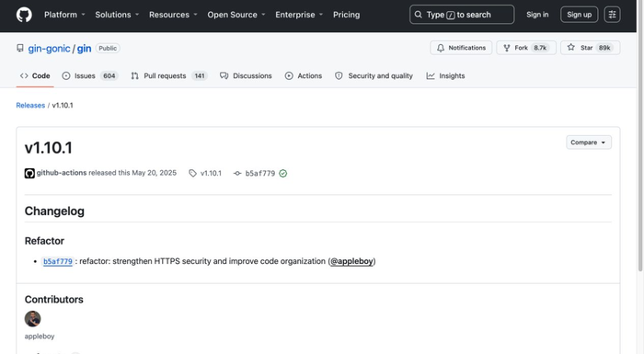The width and height of the screenshot is (644, 354).
Task: Go back to Releases breadcrumb link
Action: 30,106
